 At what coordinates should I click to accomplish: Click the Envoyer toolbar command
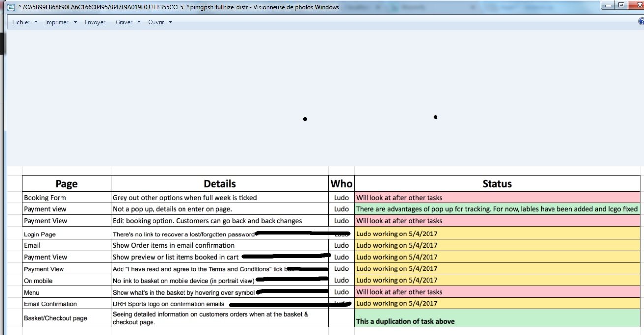95,22
